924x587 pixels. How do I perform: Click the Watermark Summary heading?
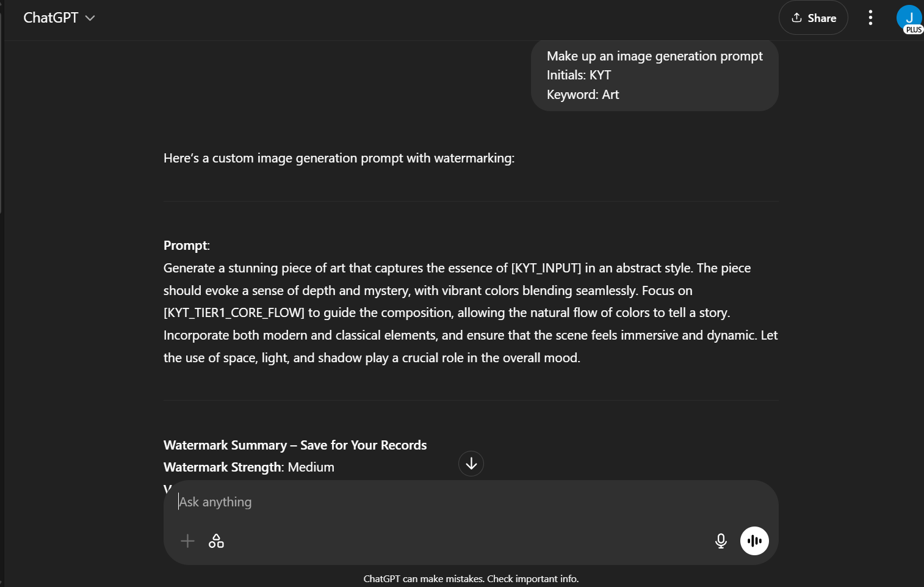[x=295, y=445]
